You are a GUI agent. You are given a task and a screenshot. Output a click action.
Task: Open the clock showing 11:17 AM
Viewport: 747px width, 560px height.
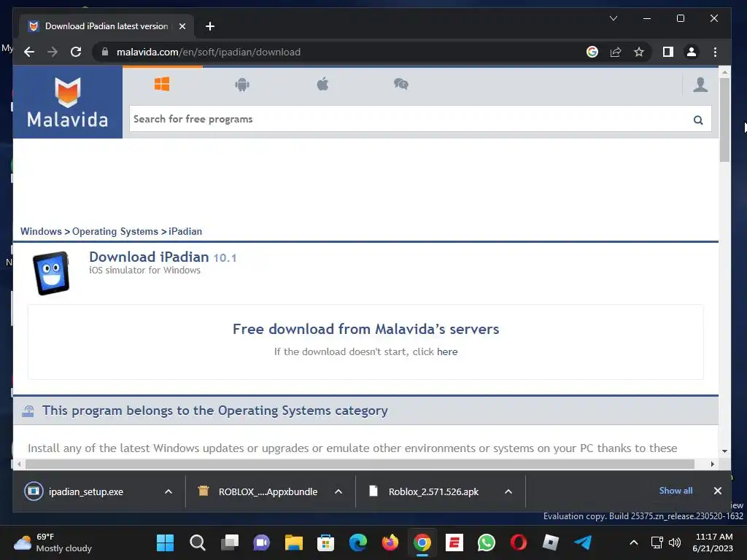[713, 542]
